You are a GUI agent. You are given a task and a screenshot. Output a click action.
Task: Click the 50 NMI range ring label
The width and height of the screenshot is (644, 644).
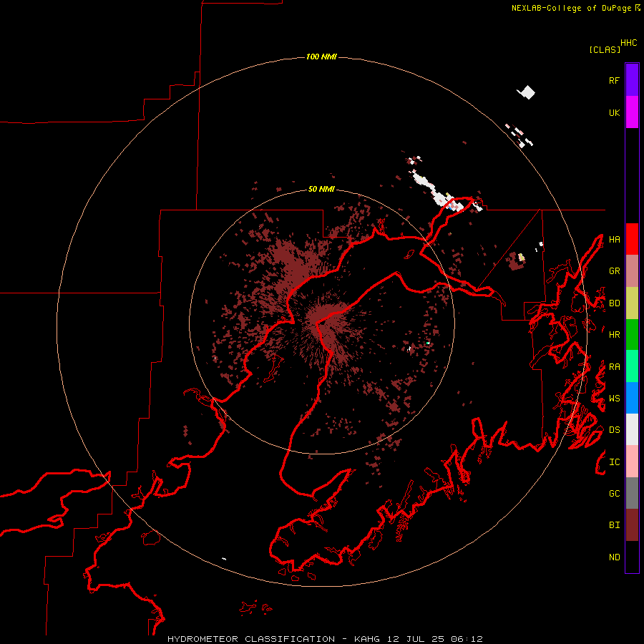point(321,189)
